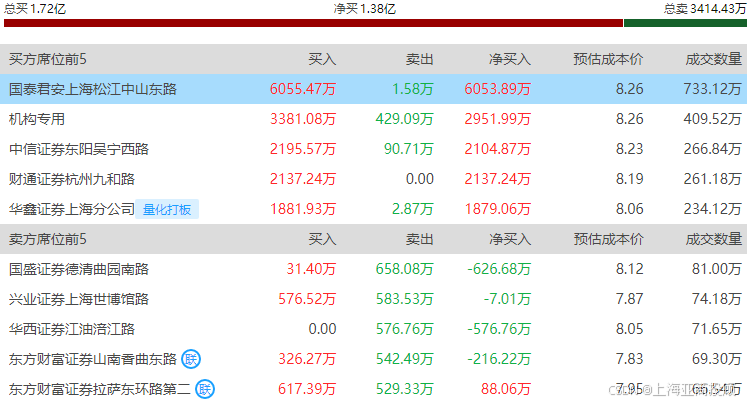
Task: Open the 华西证券江油涪江路 seat
Action: click(x=72, y=329)
